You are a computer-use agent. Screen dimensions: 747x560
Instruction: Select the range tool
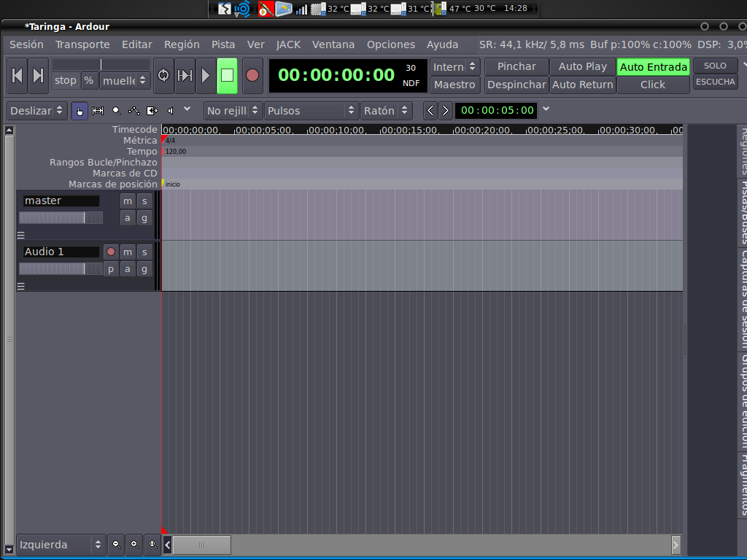(98, 111)
